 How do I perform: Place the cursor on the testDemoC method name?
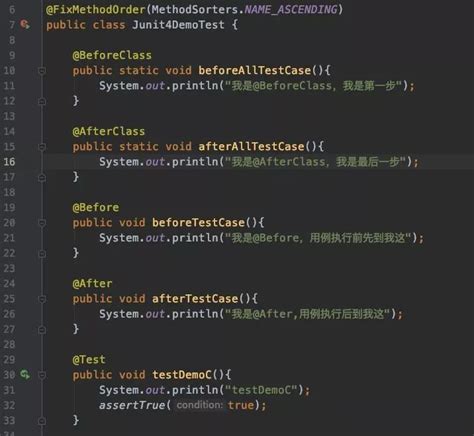click(182, 375)
